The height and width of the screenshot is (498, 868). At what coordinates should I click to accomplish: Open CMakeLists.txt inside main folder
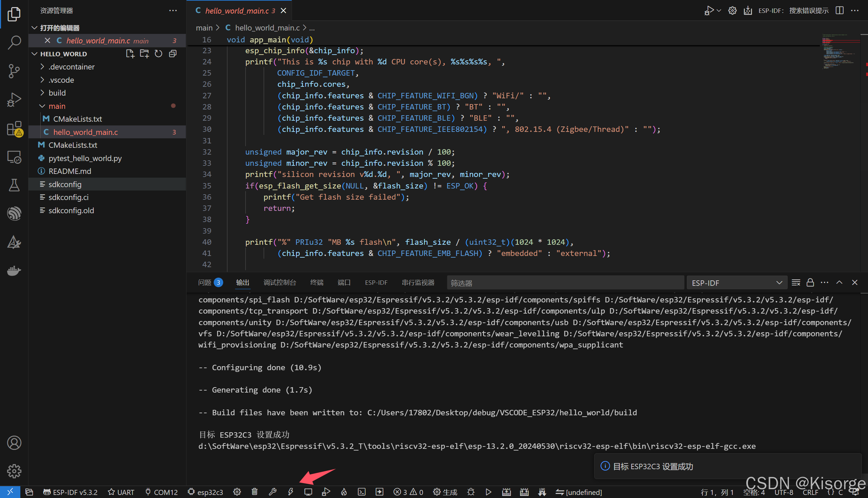pyautogui.click(x=107, y=119)
